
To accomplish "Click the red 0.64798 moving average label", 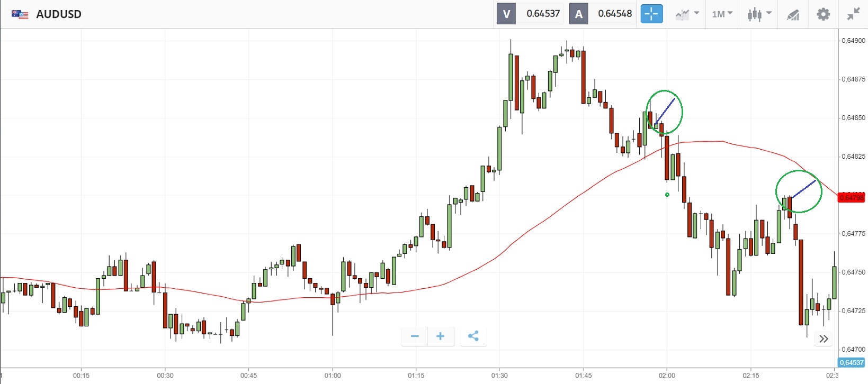I will tap(851, 198).
